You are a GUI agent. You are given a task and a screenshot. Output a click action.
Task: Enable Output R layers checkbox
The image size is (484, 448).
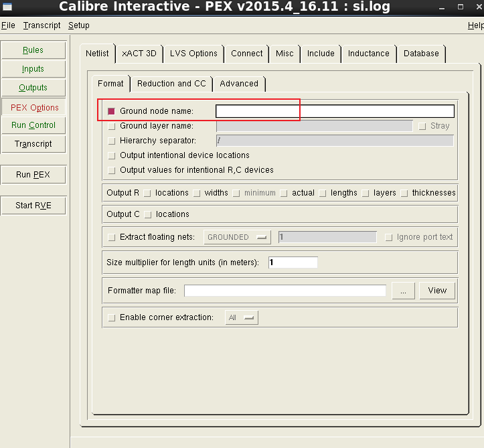tap(366, 194)
